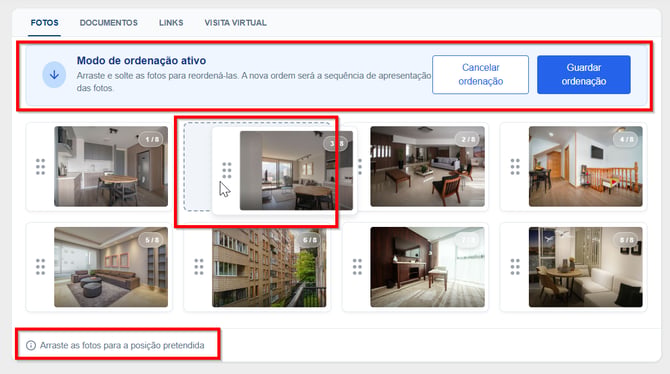The image size is (670, 374).
Task: Switch to the FOTOS tab
Action: coord(44,23)
